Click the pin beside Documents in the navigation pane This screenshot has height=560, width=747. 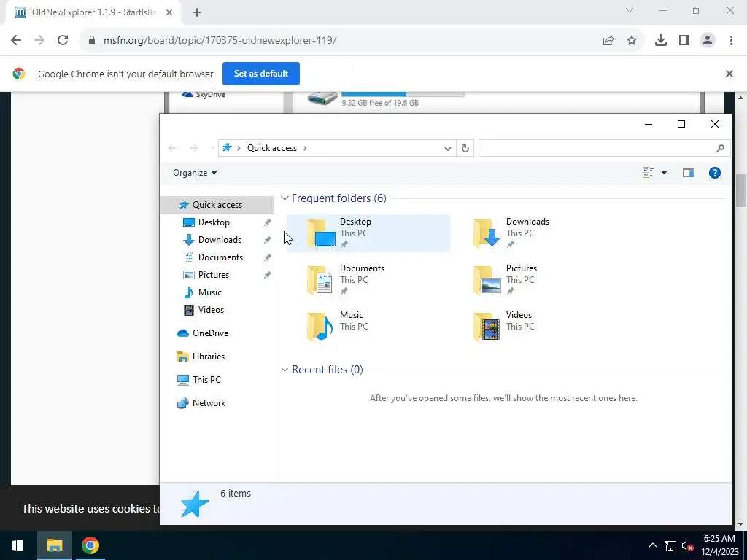click(267, 257)
